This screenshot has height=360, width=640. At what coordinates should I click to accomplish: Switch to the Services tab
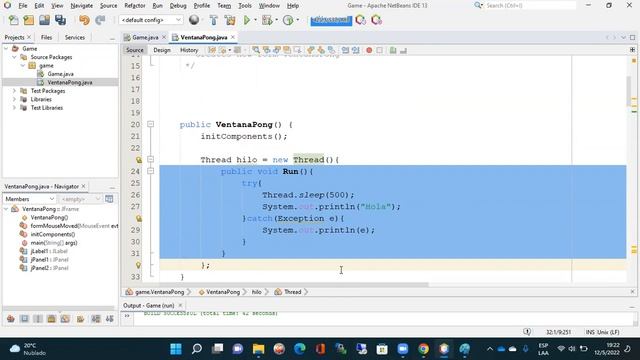75,37
